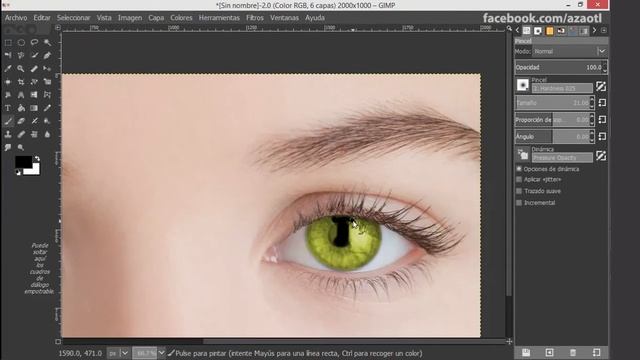Enable Trazado suave checkbox
Viewport: 640px width, 360px height.
[519, 191]
